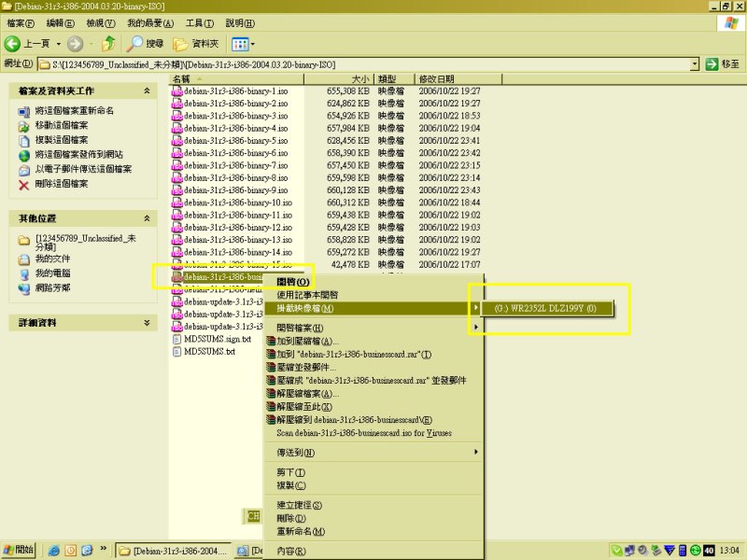Open the 工具(T) menu

(200, 22)
